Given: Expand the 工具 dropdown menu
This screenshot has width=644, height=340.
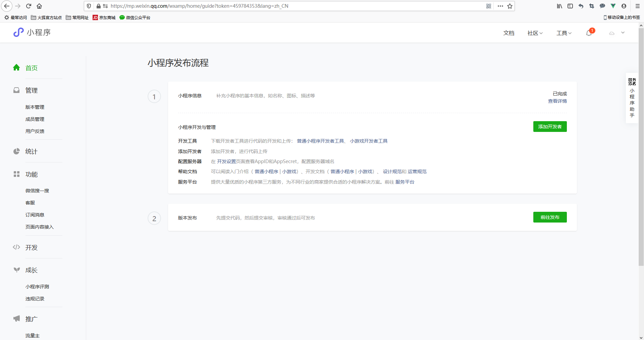Looking at the screenshot, I should pyautogui.click(x=563, y=33).
